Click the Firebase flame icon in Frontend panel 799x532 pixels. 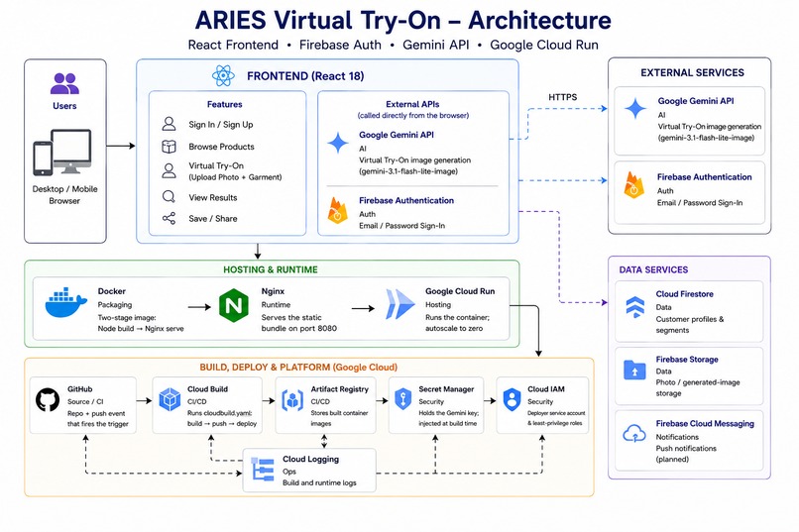tap(337, 210)
